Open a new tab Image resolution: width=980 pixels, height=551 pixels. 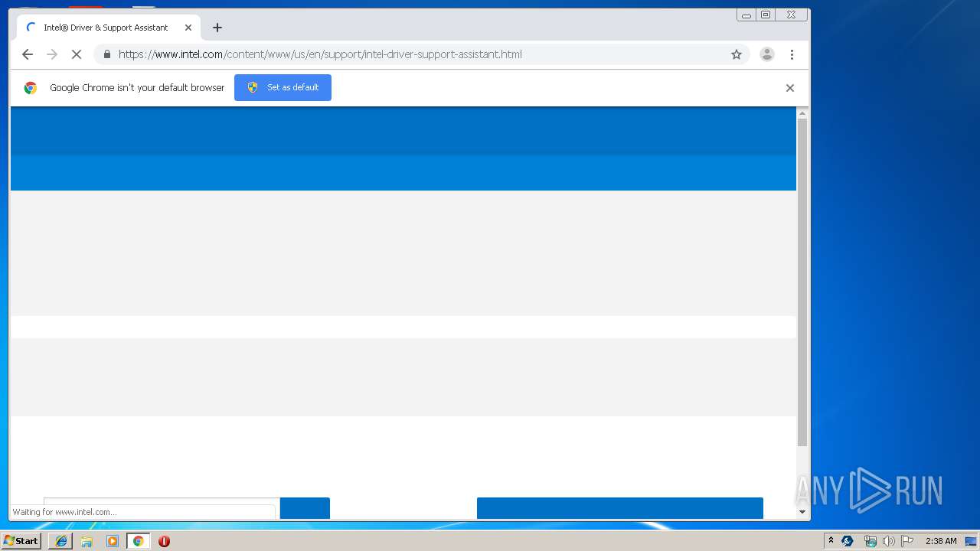click(217, 28)
